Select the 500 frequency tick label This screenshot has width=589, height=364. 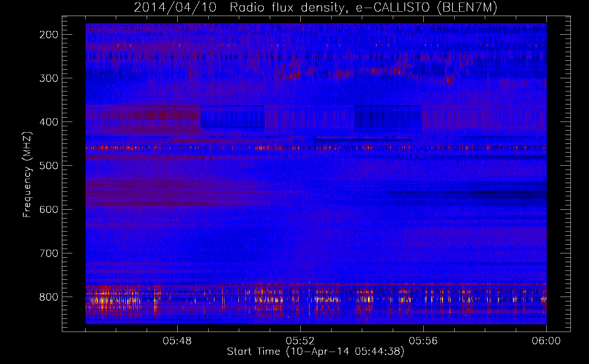pos(49,166)
